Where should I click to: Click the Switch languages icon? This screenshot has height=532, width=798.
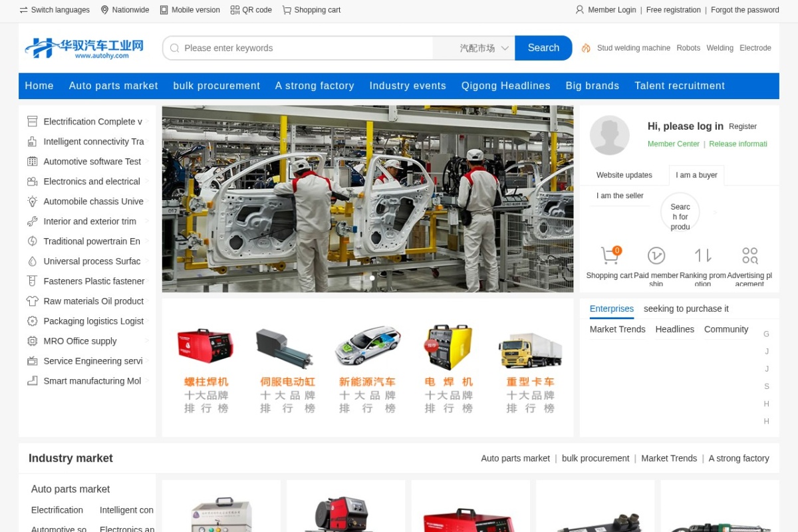point(24,10)
